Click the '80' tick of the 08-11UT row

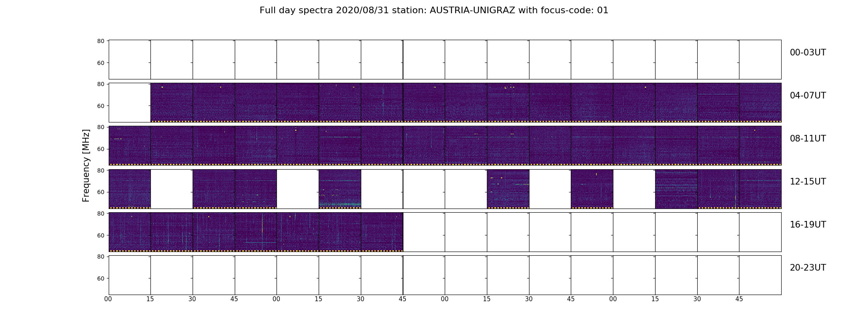coord(100,127)
